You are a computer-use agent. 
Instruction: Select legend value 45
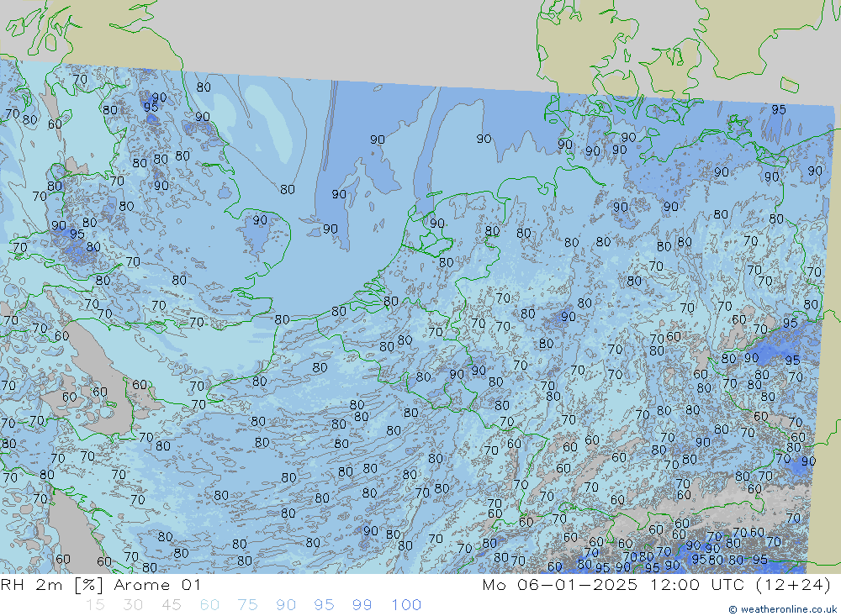(172, 605)
